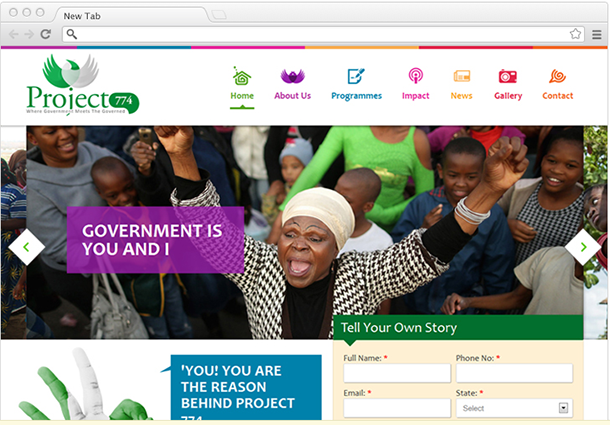Click the Home house icon
Screen dimensions: 610x425
[242, 76]
